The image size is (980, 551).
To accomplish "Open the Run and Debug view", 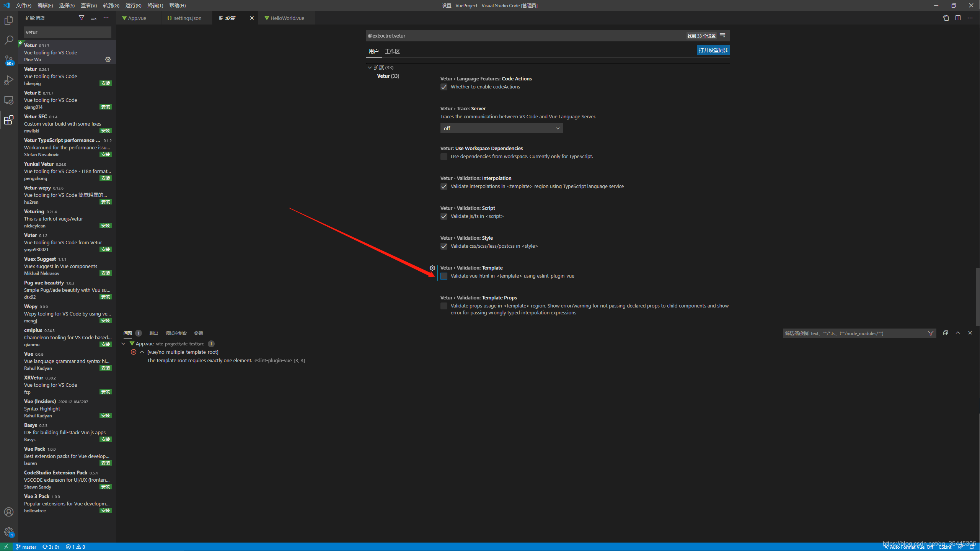I will coord(8,80).
